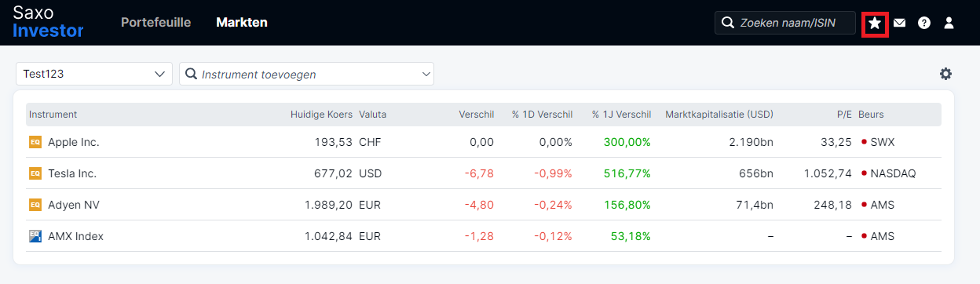
Task: Sort by the P/E column header
Action: [x=844, y=115]
